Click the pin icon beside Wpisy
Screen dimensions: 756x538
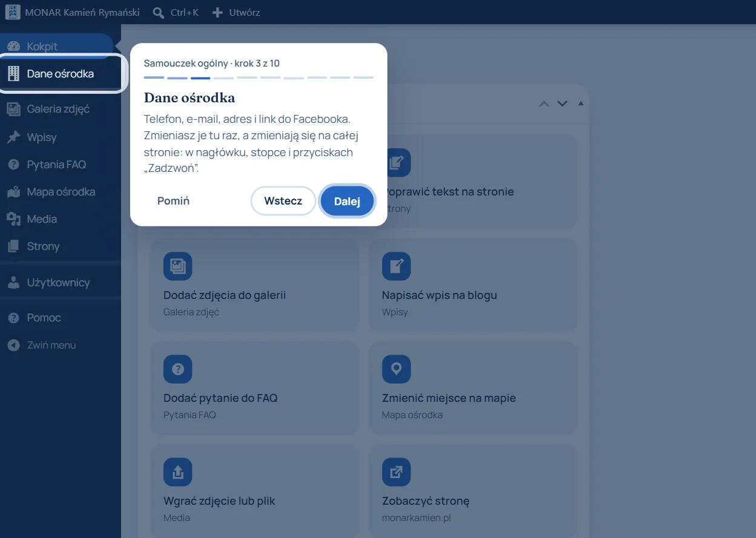pos(13,137)
